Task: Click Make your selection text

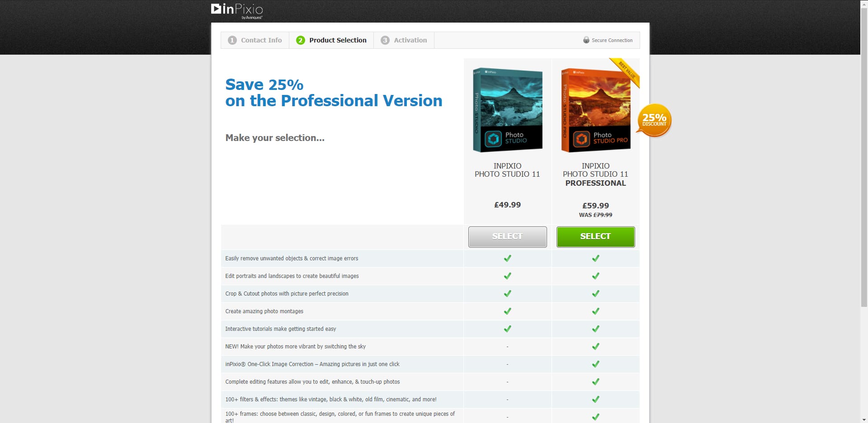Action: pyautogui.click(x=275, y=138)
